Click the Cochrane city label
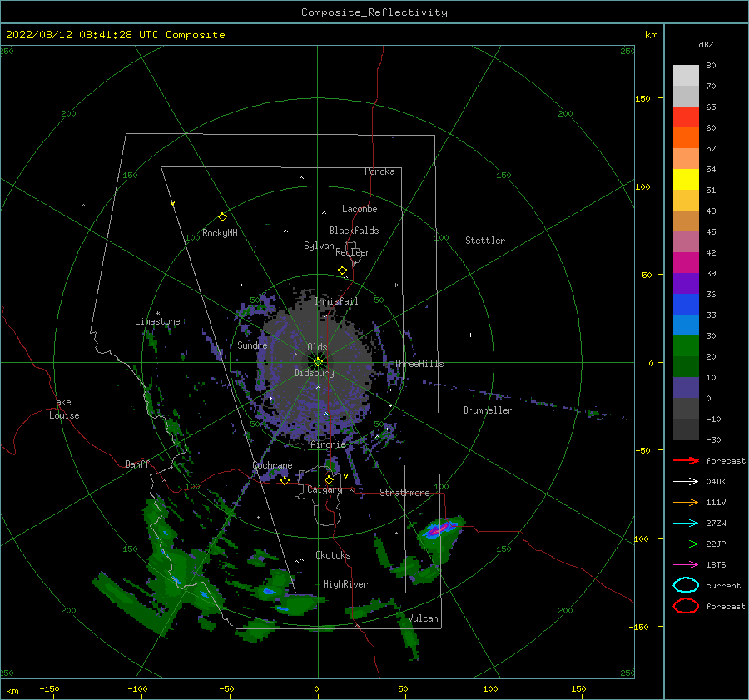Screen dimensions: 749x700 272,465
